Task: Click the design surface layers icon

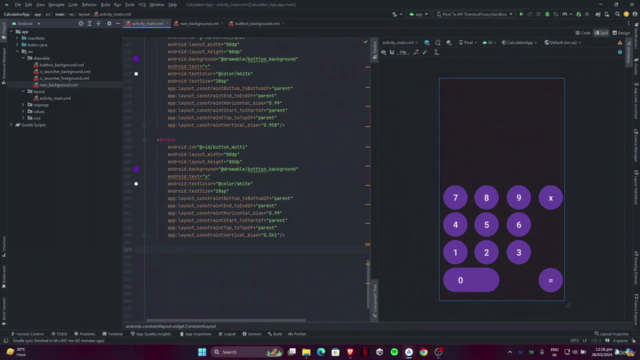Action: 427,42
